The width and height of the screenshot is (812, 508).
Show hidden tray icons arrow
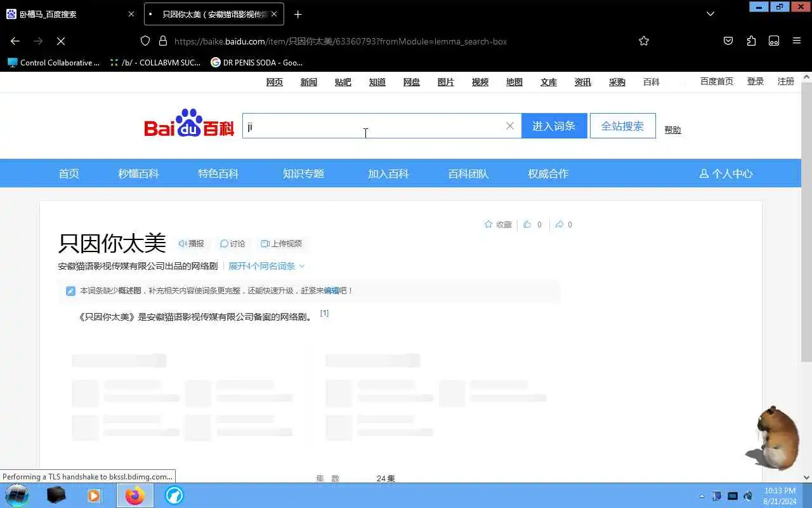(702, 496)
